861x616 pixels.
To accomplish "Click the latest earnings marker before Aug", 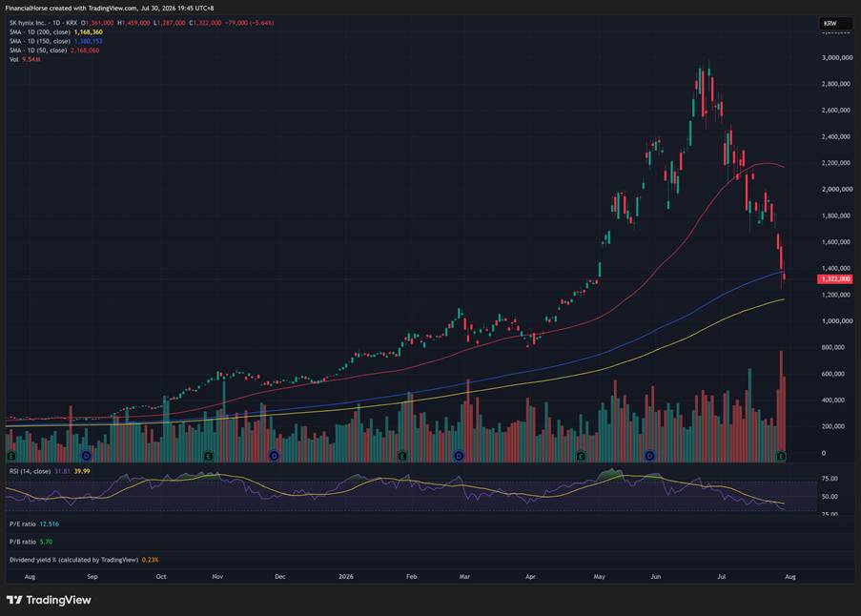I will (x=781, y=456).
